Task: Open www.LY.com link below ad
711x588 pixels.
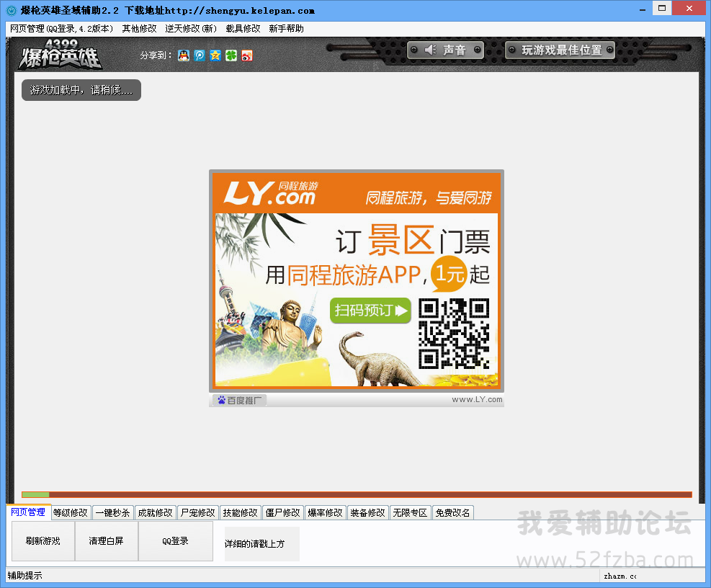Action: tap(477, 399)
